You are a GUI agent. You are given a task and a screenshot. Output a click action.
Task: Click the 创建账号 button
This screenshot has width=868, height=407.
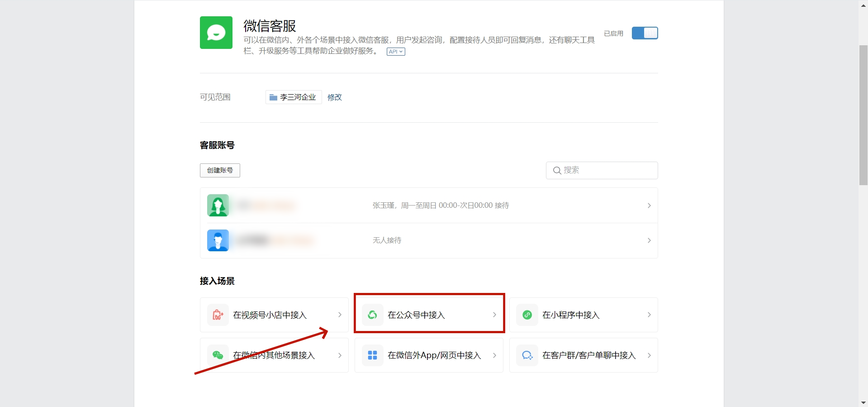click(x=220, y=170)
